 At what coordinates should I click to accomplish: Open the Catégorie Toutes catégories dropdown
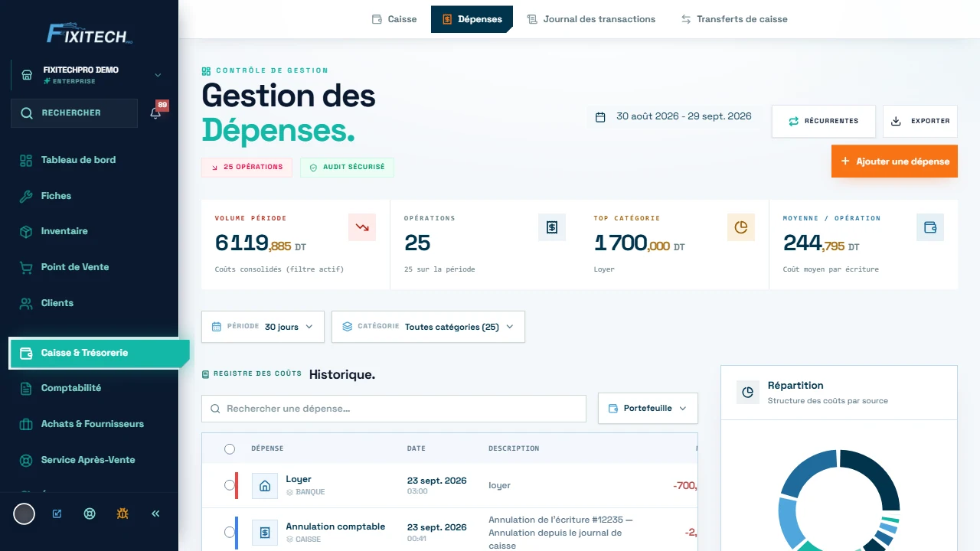click(x=428, y=327)
